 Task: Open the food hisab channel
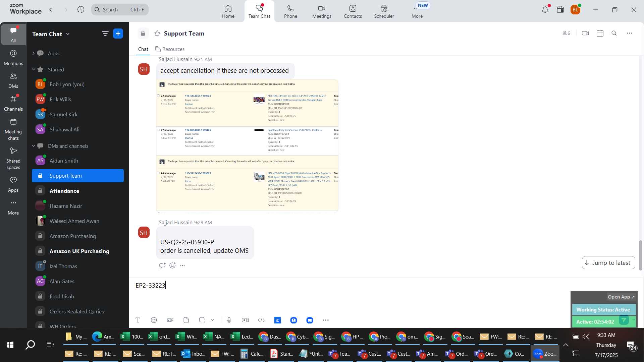pos(78,296)
